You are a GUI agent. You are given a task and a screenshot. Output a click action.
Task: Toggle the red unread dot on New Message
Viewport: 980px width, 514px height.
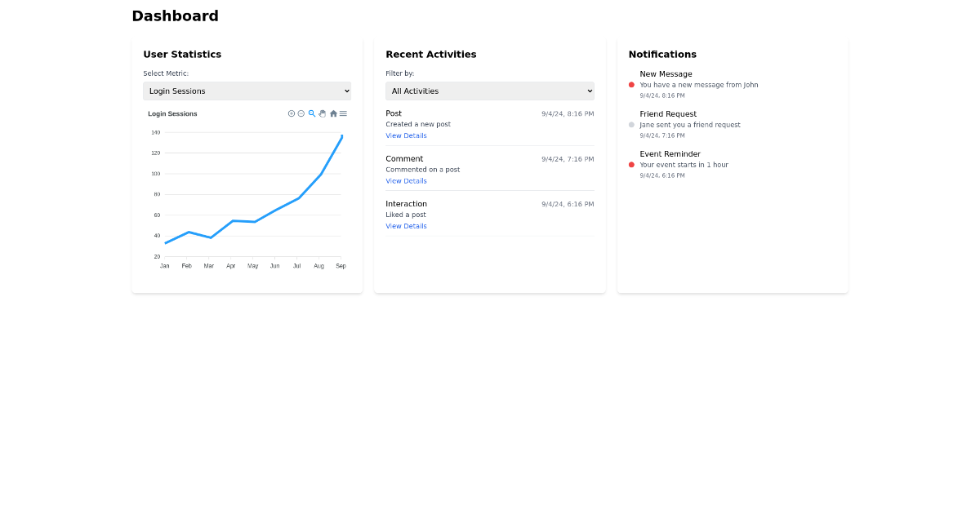click(x=630, y=84)
